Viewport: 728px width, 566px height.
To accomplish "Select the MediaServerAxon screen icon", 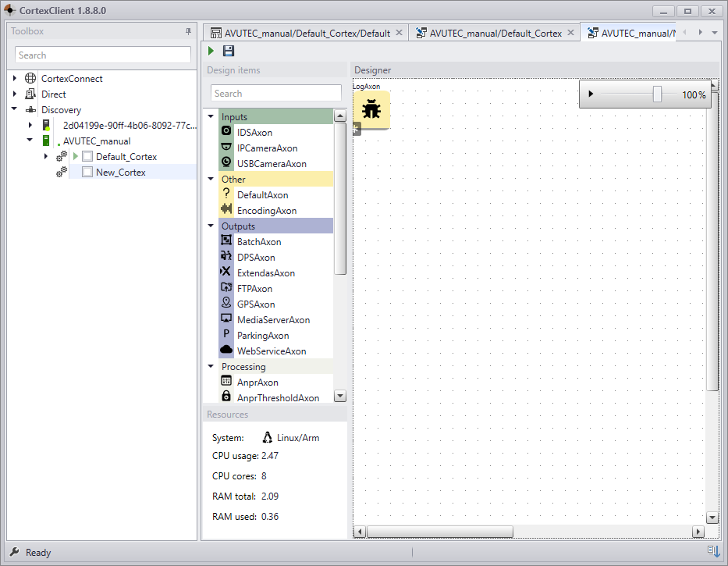I will 226,319.
